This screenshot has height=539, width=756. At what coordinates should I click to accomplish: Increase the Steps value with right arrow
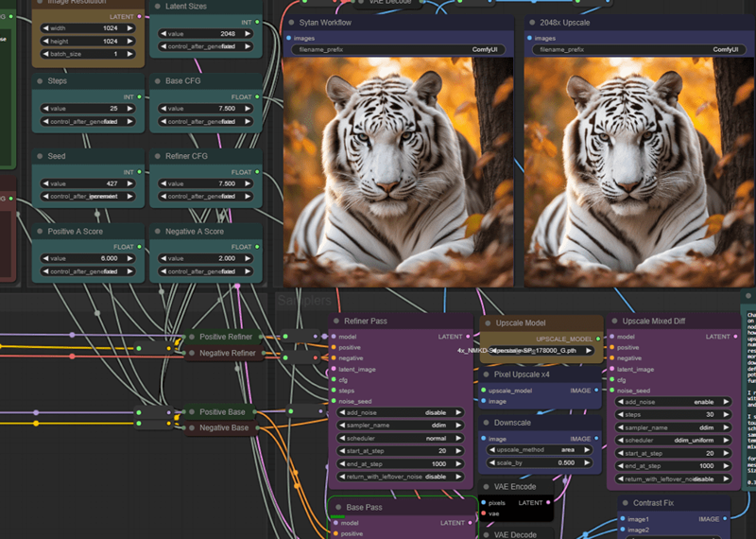pos(129,109)
